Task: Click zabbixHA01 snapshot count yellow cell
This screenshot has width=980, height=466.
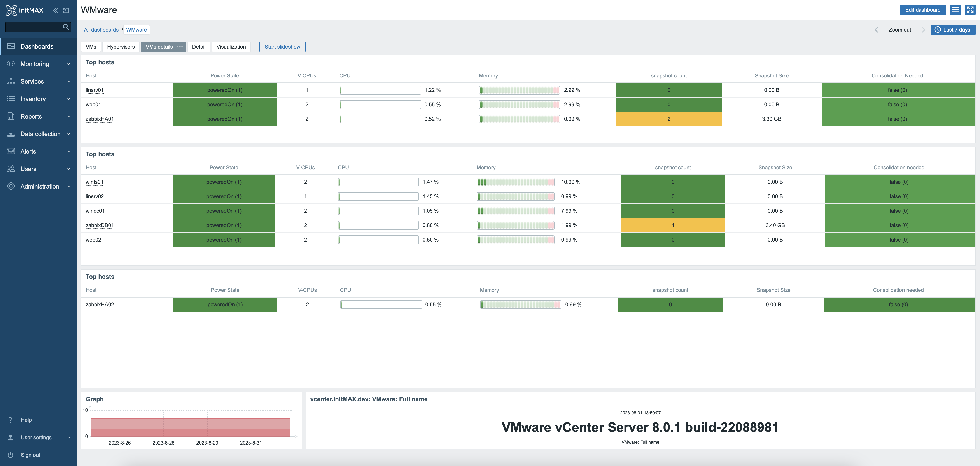Action: (669, 119)
